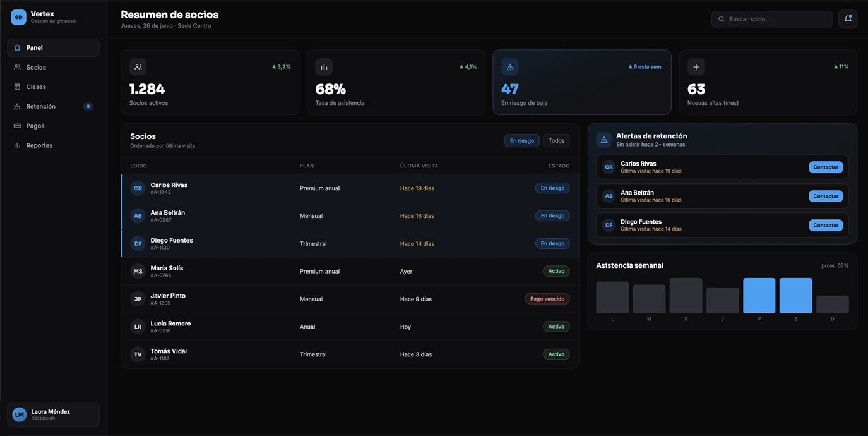Toggle the Todos filter

tap(556, 141)
